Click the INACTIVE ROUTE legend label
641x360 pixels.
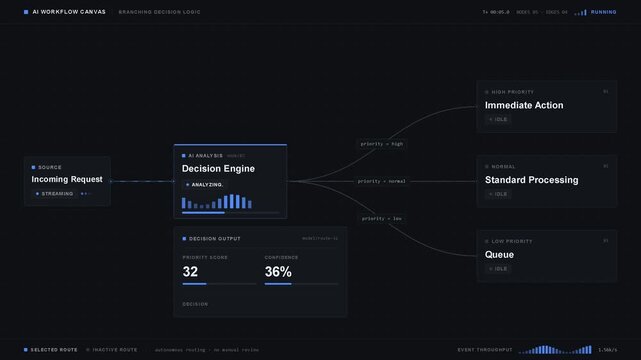click(x=115, y=350)
